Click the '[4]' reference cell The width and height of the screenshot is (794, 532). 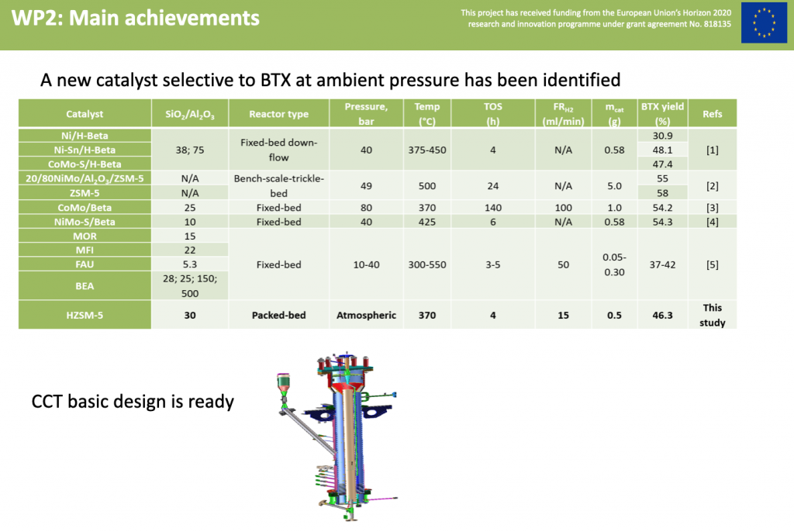[712, 222]
